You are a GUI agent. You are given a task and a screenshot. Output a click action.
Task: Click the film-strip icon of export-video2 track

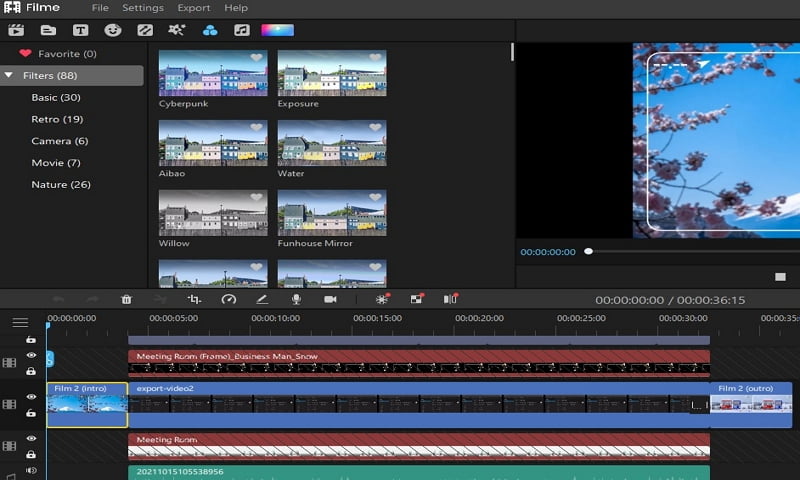point(9,405)
